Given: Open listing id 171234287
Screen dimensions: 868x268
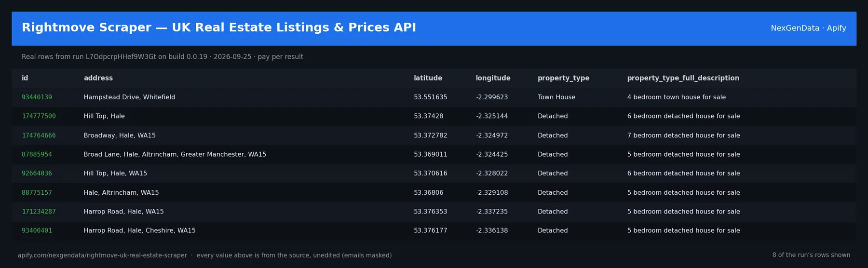Looking at the screenshot, I should (x=39, y=212).
